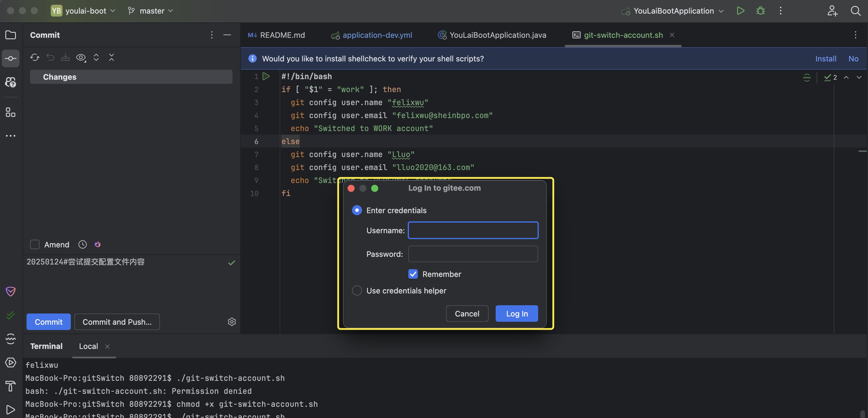
Task: Debug YouLaiBootApplication
Action: tap(761, 11)
